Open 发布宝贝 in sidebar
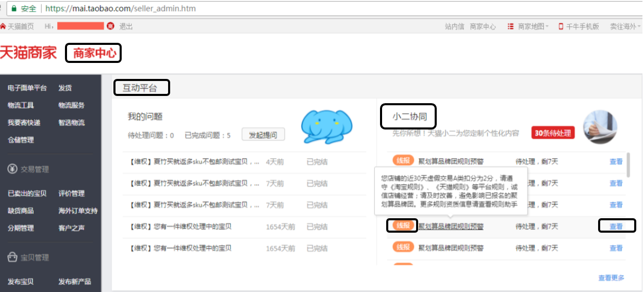 21,282
